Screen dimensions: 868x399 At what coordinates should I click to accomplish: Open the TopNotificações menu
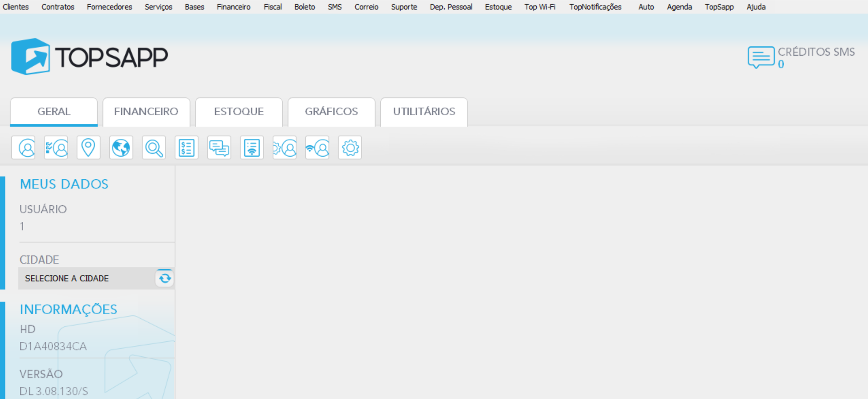coord(595,7)
